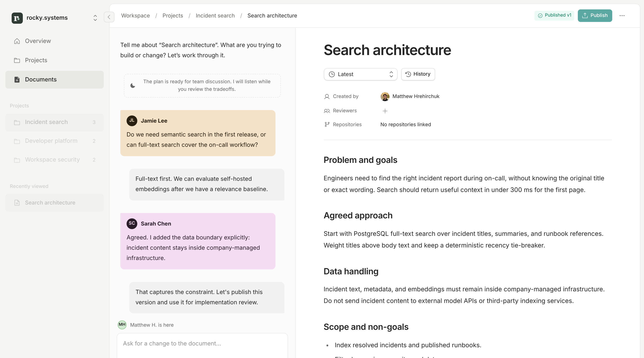Click the Developer platform folder icon
The width and height of the screenshot is (644, 358).
pyautogui.click(x=17, y=141)
